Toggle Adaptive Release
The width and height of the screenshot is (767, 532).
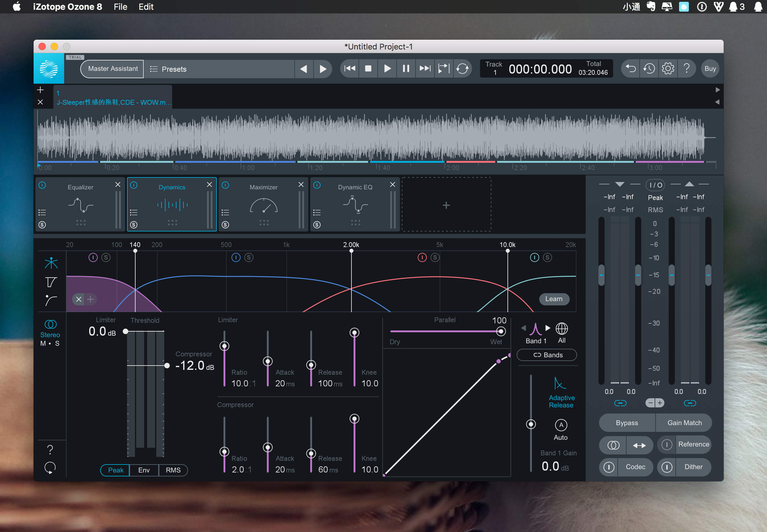click(562, 392)
